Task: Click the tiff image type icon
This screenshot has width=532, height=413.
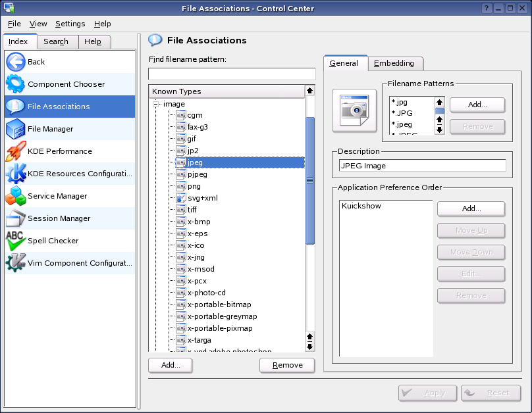Action: 181,210
